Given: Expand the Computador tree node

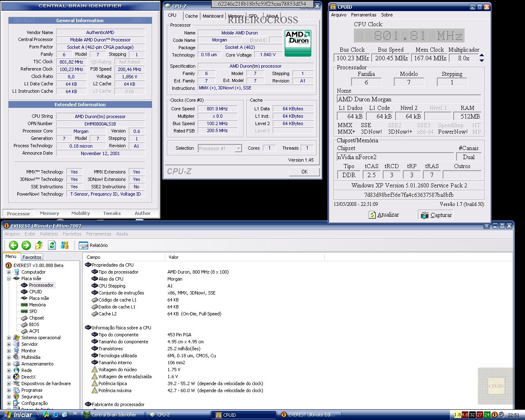Looking at the screenshot, I should coord(9,272).
